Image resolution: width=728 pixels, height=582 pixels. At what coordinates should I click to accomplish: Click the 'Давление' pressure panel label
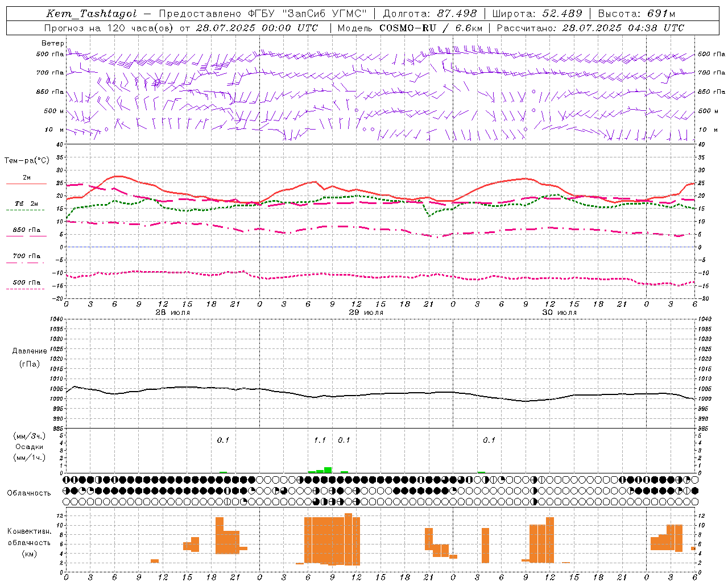[30, 351]
